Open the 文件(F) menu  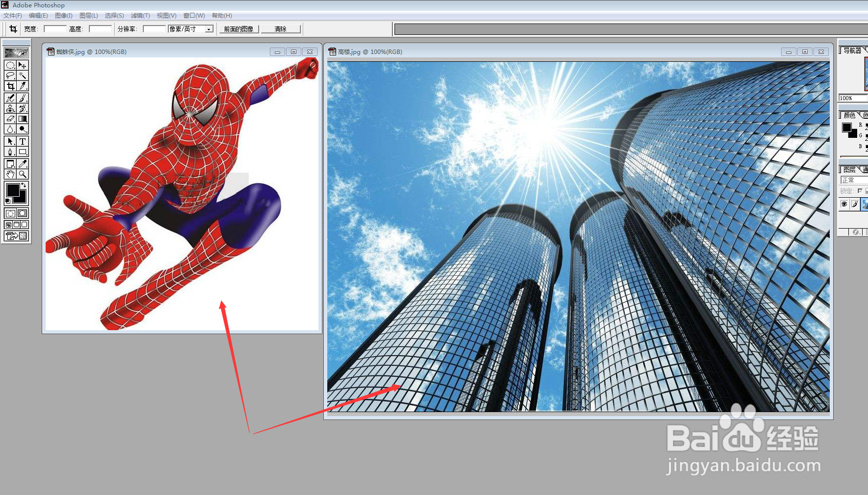click(x=13, y=16)
